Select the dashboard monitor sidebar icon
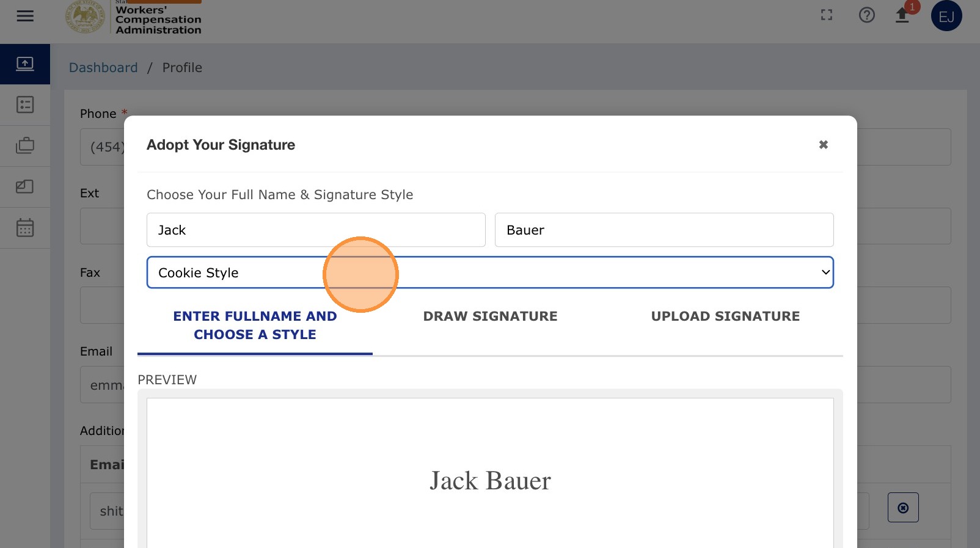Viewport: 980px width, 548px height. pyautogui.click(x=25, y=64)
